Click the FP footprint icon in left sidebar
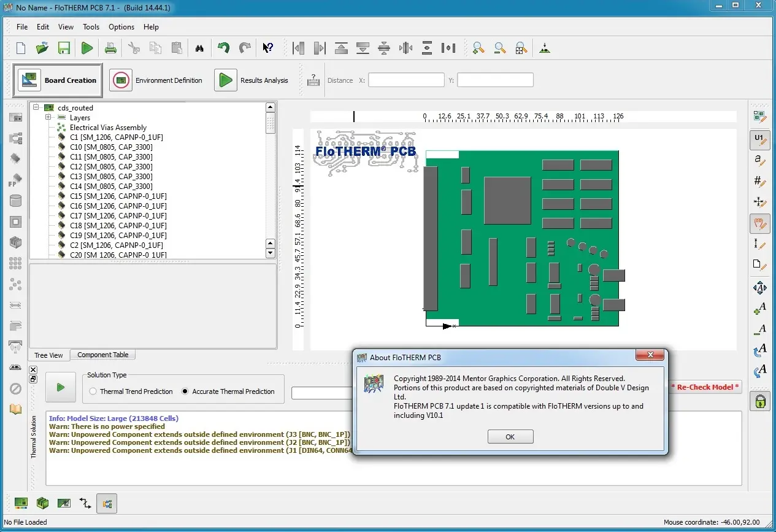The height and width of the screenshot is (532, 776). tap(15, 180)
